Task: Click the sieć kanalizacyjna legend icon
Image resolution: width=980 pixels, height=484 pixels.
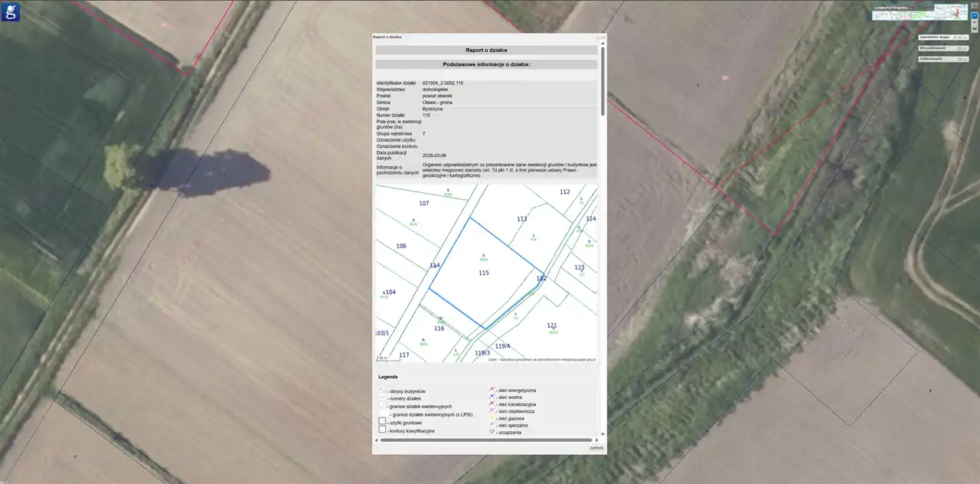Action: point(492,404)
